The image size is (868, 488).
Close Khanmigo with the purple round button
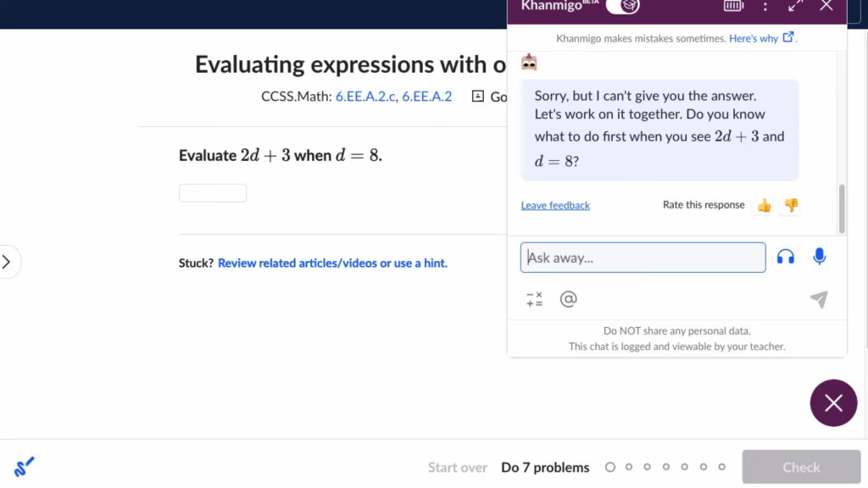click(833, 402)
